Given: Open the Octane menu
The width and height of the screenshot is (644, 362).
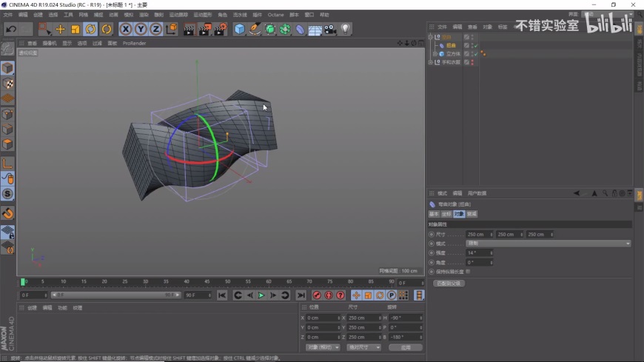Looking at the screenshot, I should click(x=275, y=15).
